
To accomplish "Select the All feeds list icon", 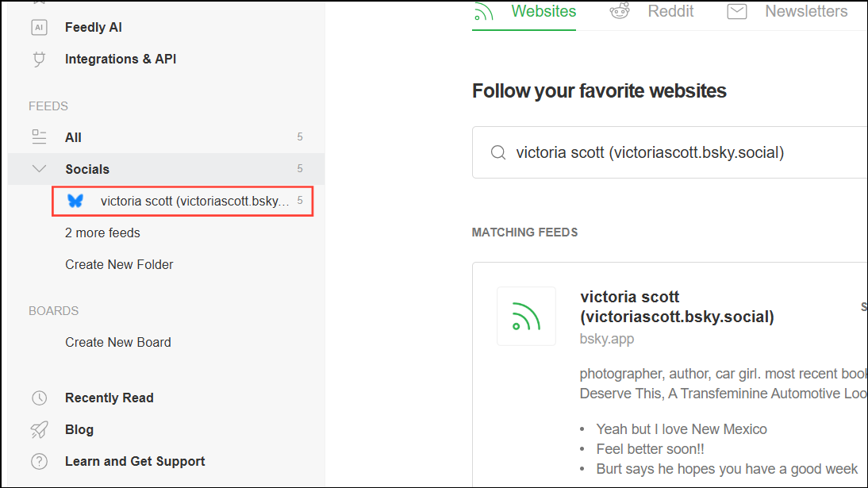I will pos(39,136).
